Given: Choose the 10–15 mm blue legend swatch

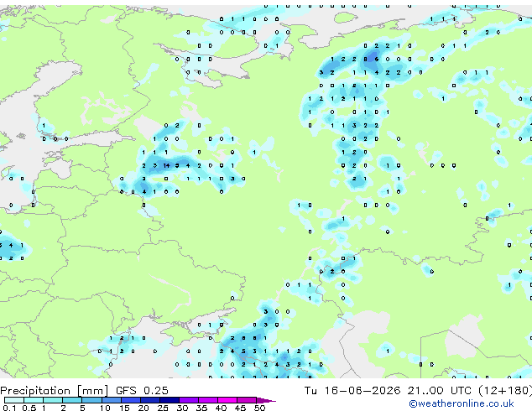Looking at the screenshot, I should [x=111, y=400].
